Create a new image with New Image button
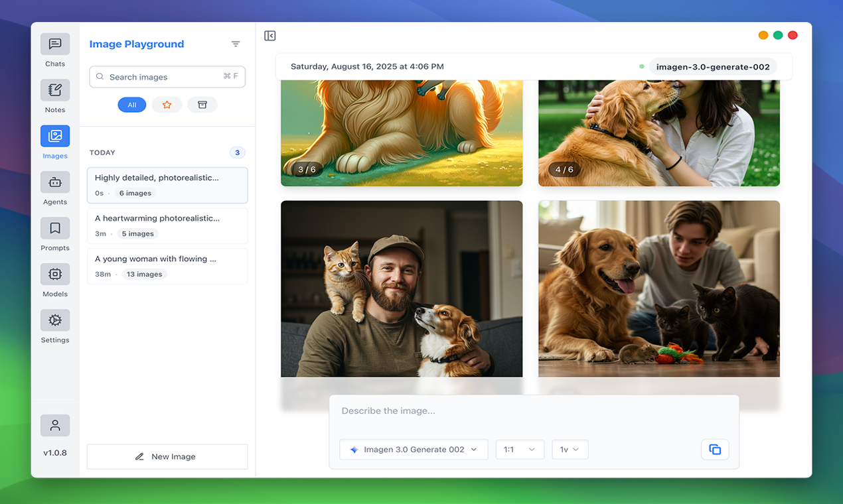 pos(167,456)
